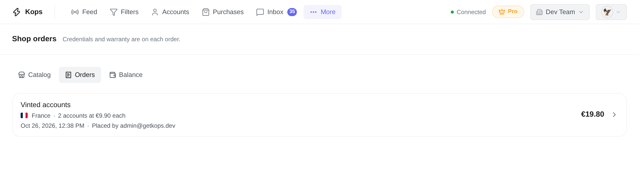Screen dimensions: 644x181
Task: Click "Placed by admin@getkops.dev" text
Action: (134, 126)
